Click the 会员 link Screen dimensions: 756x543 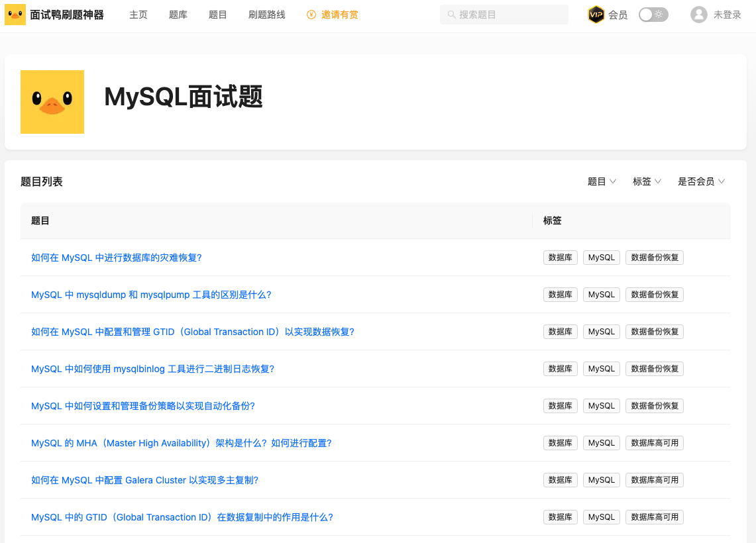point(618,15)
